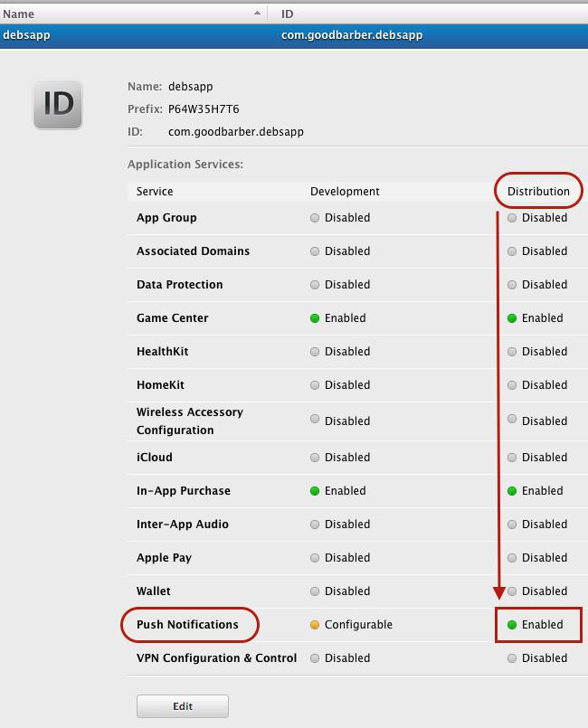Click the green Push Notifications Distribution dot
The image size is (588, 728).
coord(512,625)
